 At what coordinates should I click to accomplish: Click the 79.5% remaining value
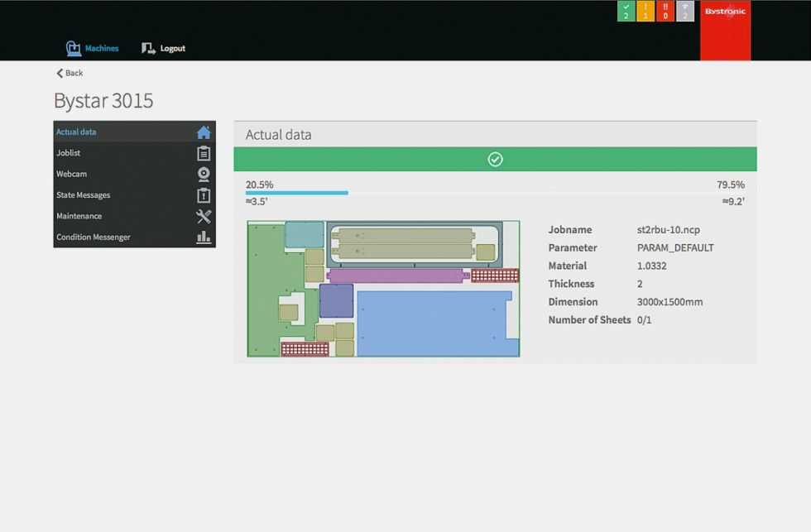730,185
